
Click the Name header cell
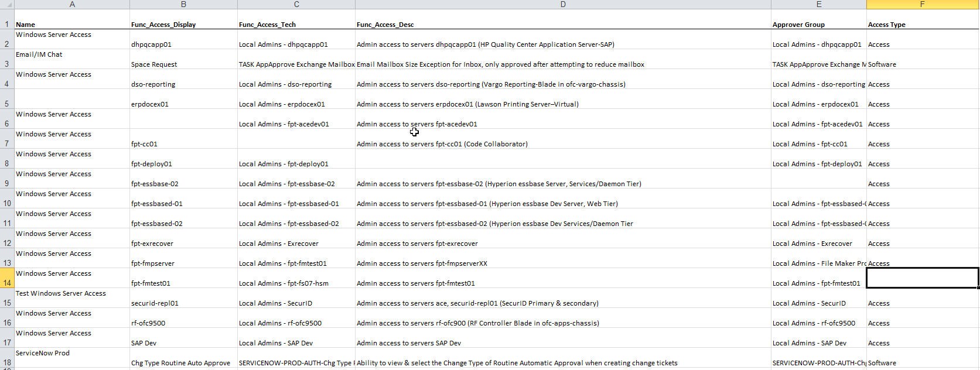tap(72, 19)
